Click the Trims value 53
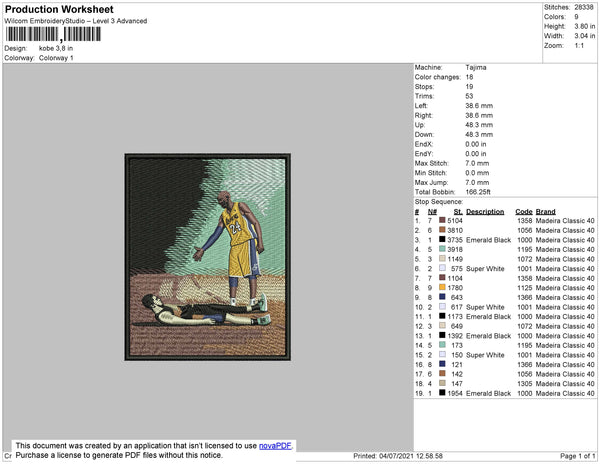This screenshot has width=600, height=464. (x=470, y=96)
